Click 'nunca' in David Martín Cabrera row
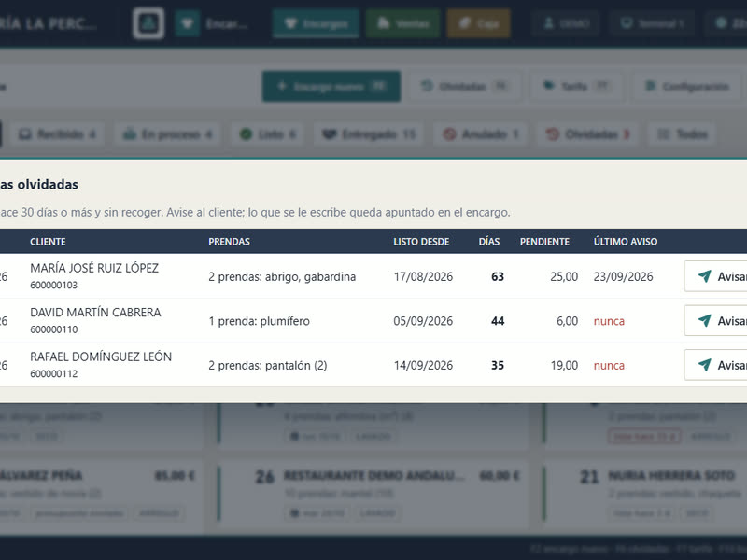 pos(609,321)
